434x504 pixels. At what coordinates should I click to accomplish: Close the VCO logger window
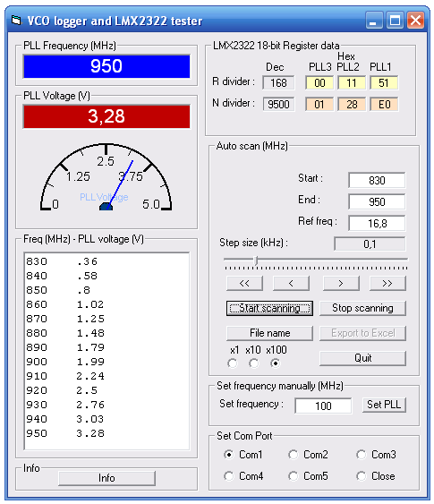pos(415,21)
